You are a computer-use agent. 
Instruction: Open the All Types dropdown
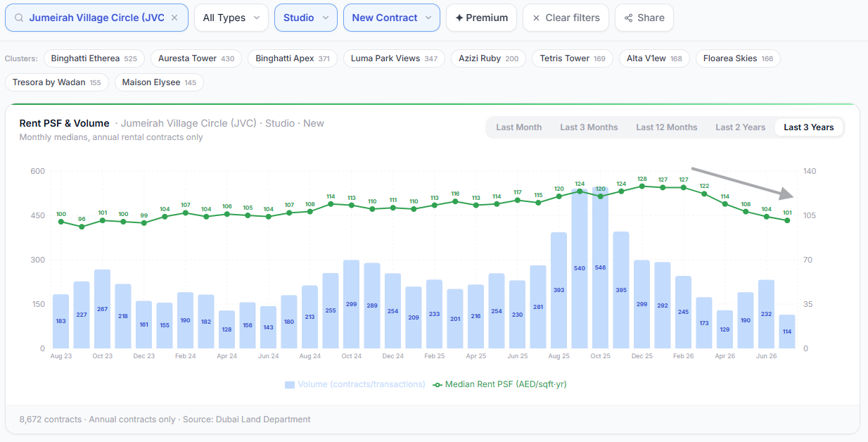[231, 18]
